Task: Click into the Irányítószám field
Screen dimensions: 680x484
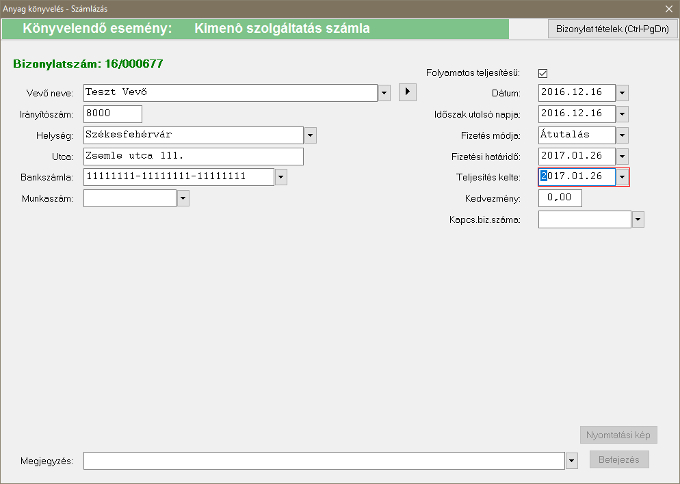Action: click(x=112, y=114)
